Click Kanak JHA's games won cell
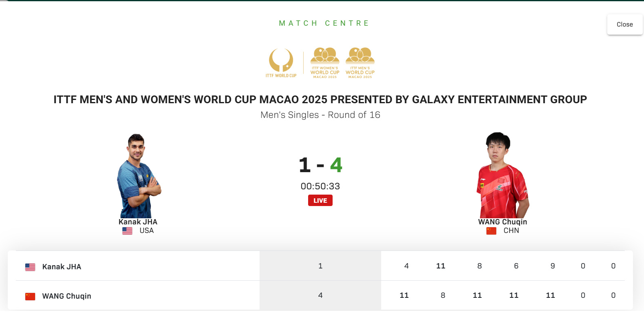This screenshot has height=317, width=644. pyautogui.click(x=320, y=266)
